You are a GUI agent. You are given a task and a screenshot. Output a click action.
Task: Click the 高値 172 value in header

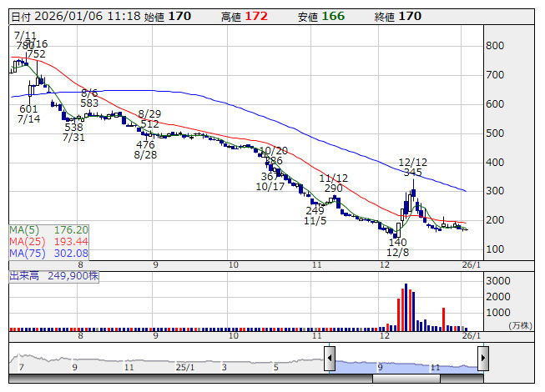pos(256,16)
